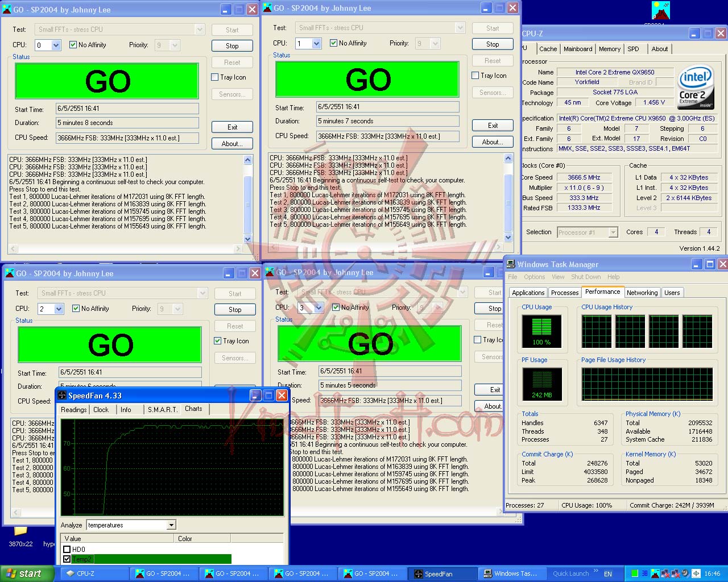
Task: Click the Value column header in SpeedFan
Action: point(117,538)
